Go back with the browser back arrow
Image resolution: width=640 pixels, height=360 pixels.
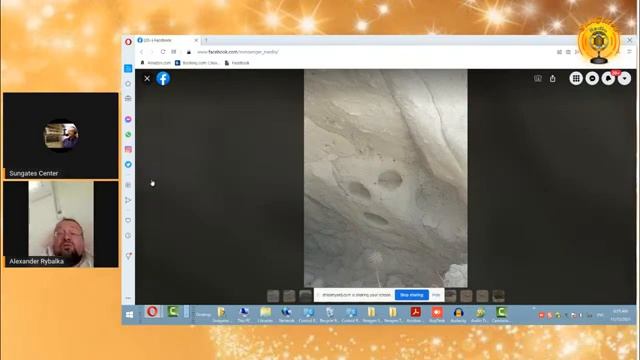(x=142, y=52)
